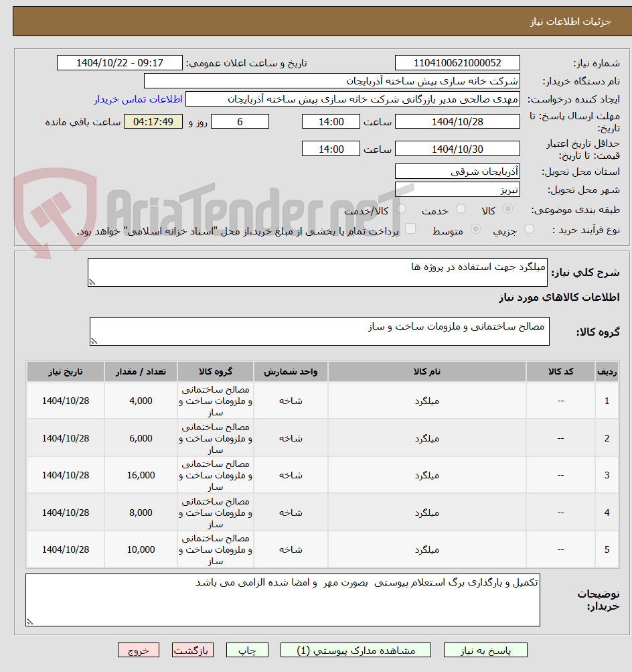The image size is (632, 672).
Task: Click the خروج exit button
Action: click(x=138, y=650)
